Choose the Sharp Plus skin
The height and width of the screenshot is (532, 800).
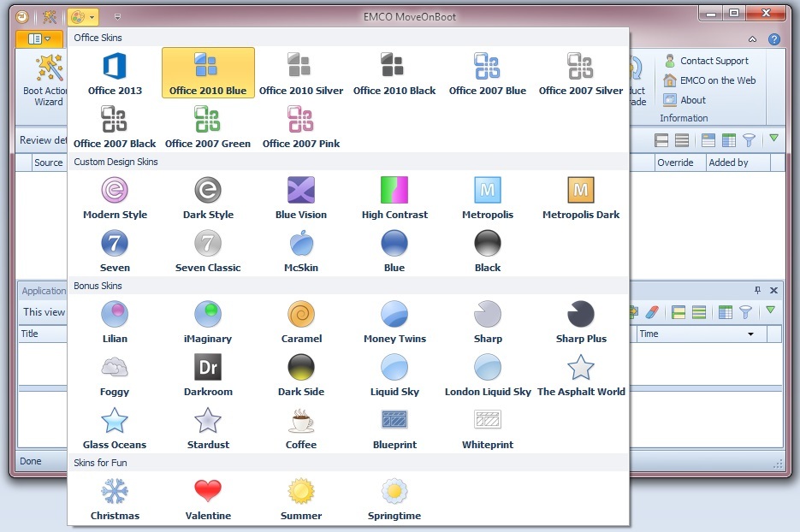pos(581,322)
